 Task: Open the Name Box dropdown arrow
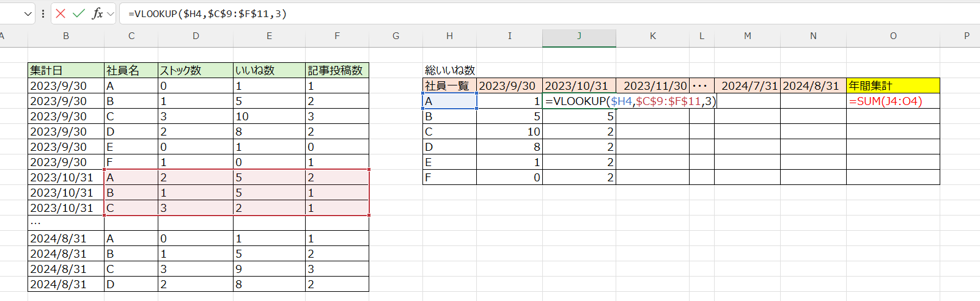pos(28,13)
